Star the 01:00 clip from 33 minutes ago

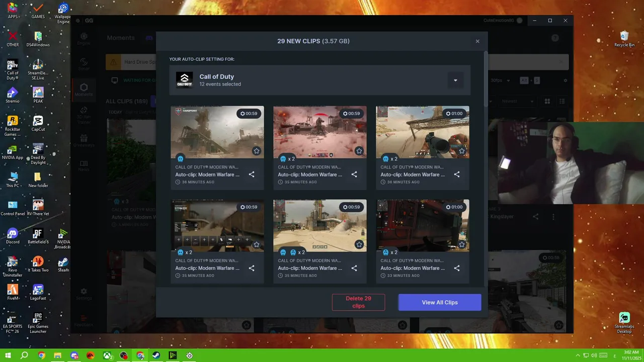coord(461,244)
